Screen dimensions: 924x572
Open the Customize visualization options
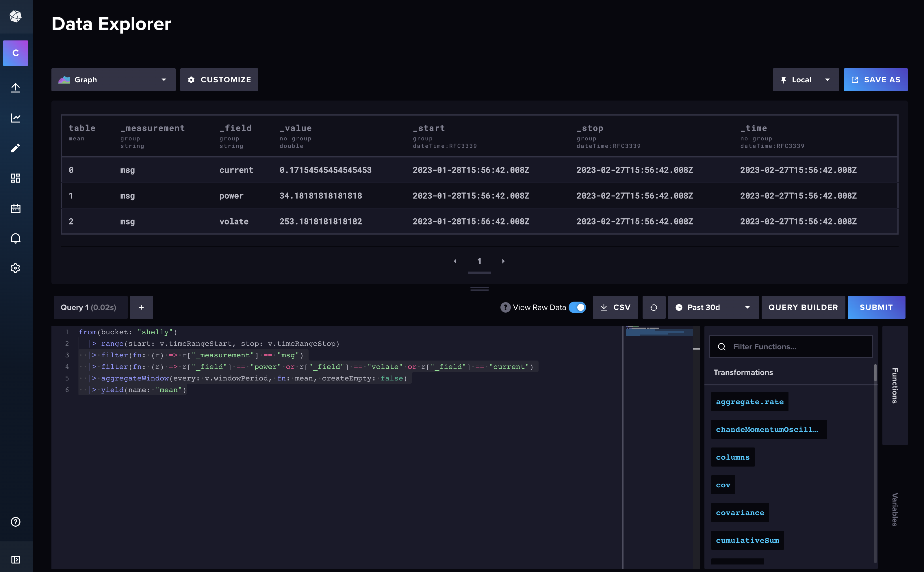[219, 79]
